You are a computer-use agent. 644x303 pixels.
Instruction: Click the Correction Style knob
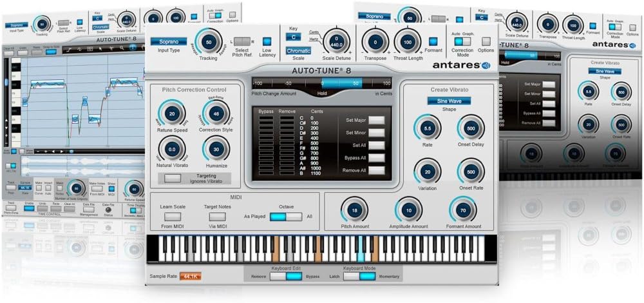pyautogui.click(x=216, y=113)
